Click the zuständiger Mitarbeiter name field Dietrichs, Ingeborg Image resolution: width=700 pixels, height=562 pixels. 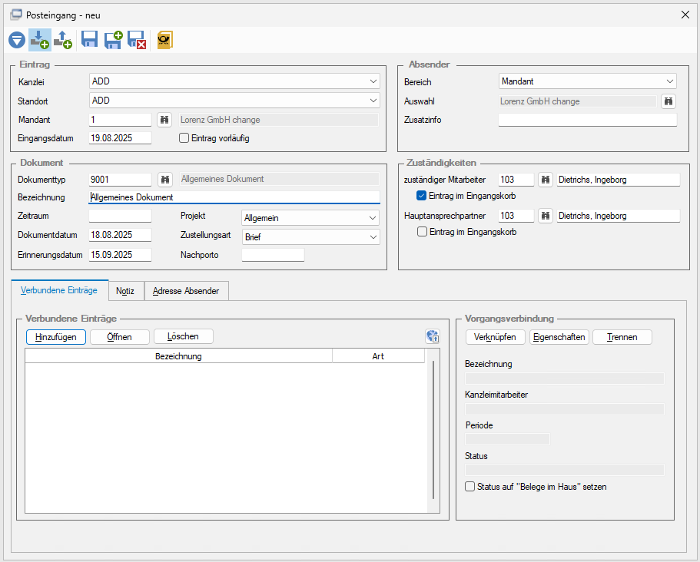click(x=618, y=180)
